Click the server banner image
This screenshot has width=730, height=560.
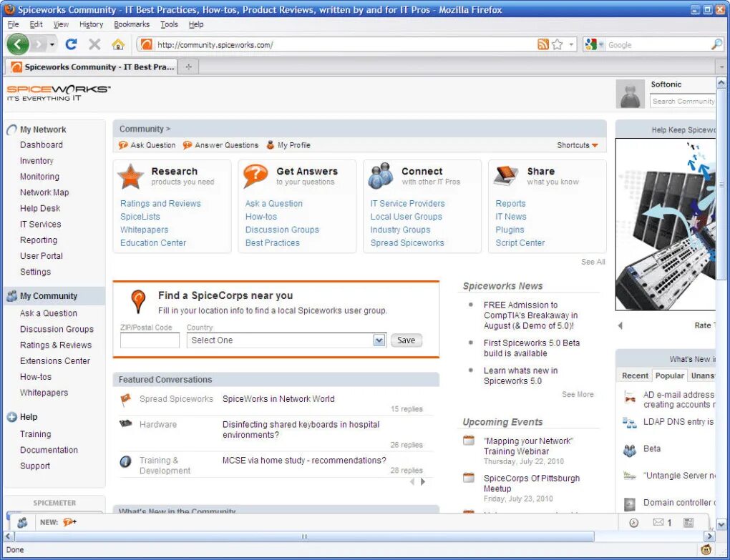point(666,224)
